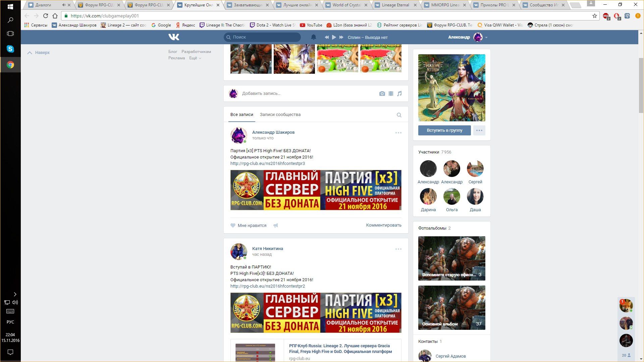Mute the Диалоги tab audio icon

click(63, 5)
